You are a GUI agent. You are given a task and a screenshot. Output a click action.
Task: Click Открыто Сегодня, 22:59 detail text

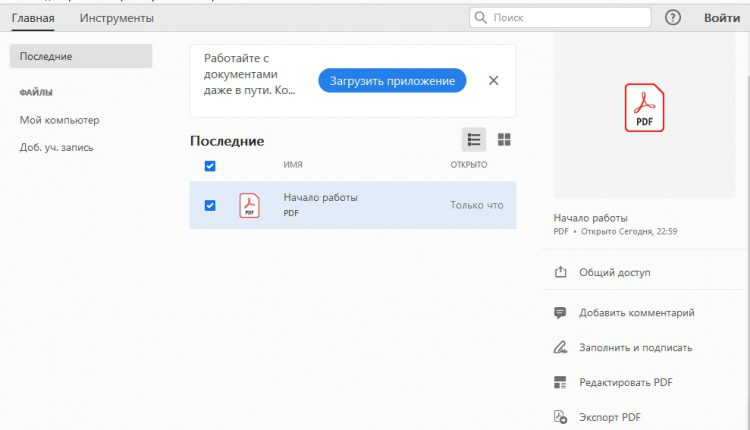[629, 232]
